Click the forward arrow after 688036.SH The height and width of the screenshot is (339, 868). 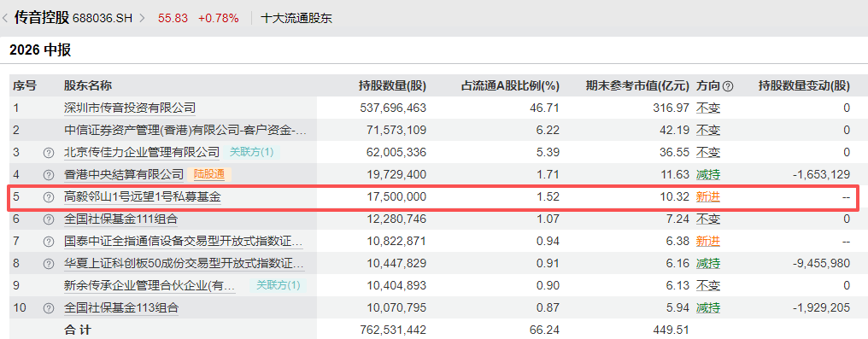[143, 18]
